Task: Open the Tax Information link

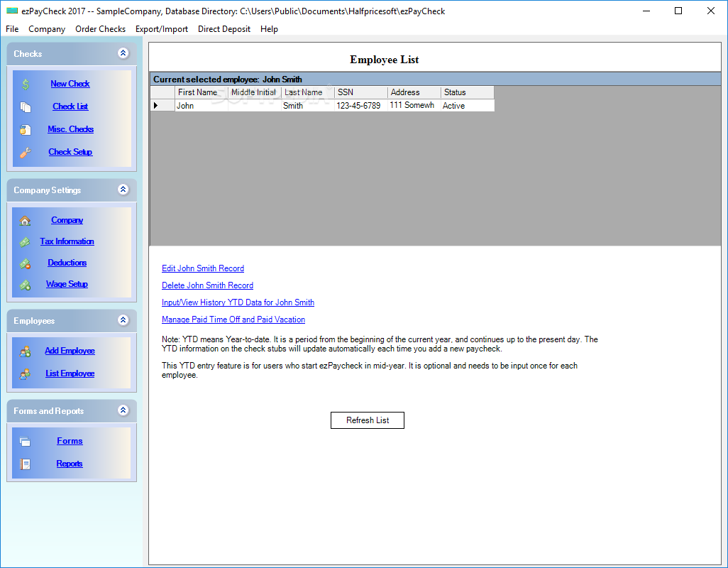Action: pos(67,241)
